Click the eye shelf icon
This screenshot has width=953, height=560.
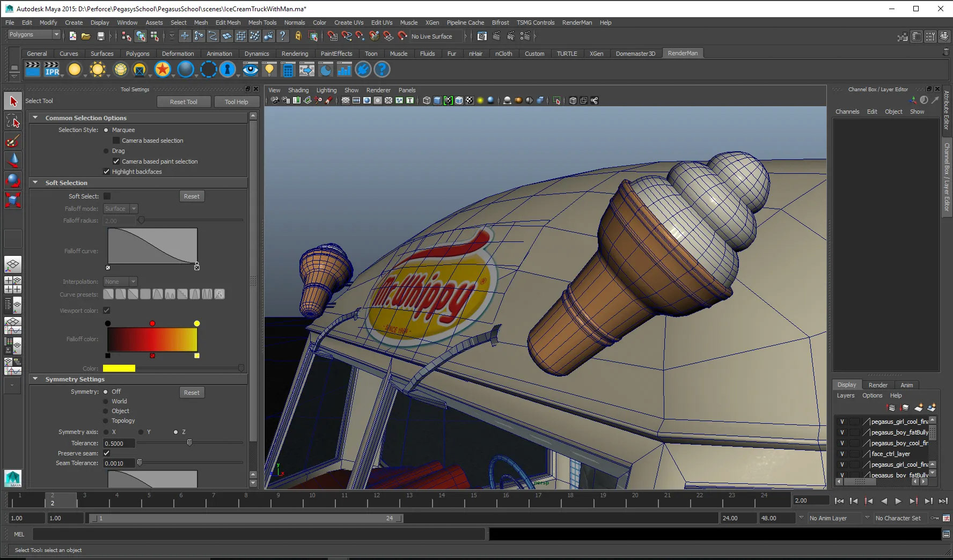[x=250, y=70]
